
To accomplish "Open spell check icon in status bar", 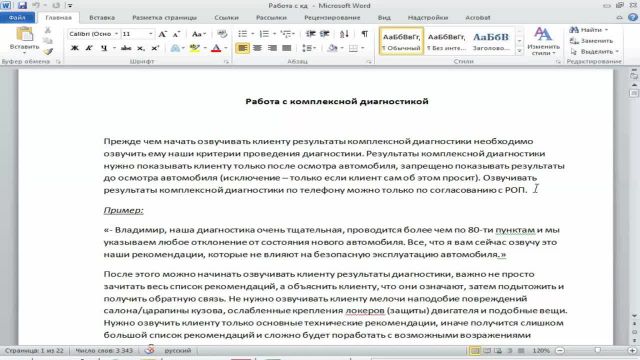I will click(x=150, y=350).
